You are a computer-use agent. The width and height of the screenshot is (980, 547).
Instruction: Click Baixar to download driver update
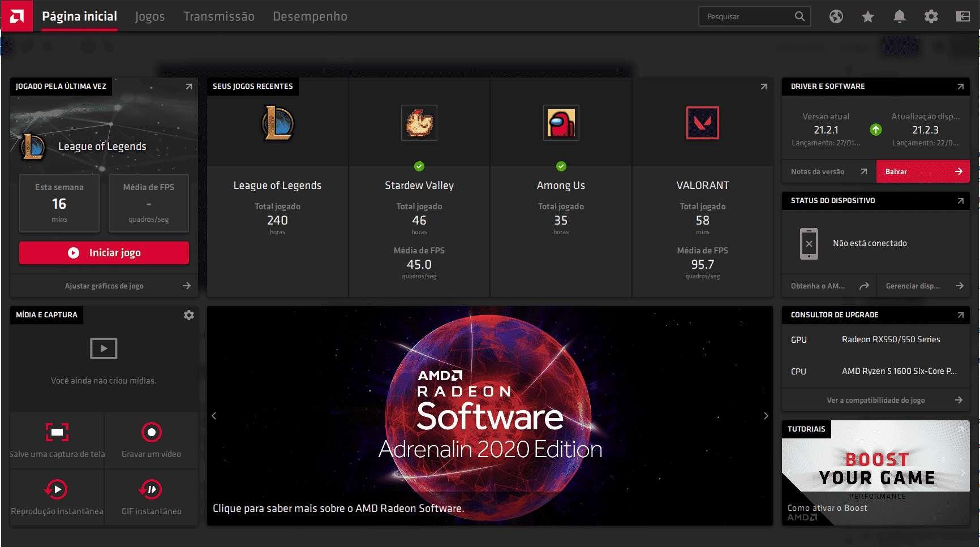(923, 171)
